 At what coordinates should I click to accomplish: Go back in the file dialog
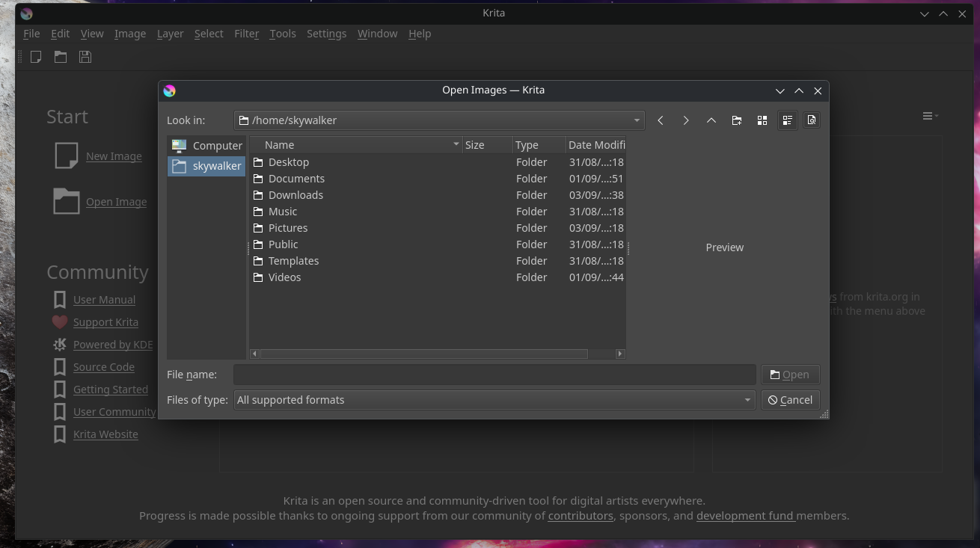pyautogui.click(x=661, y=120)
